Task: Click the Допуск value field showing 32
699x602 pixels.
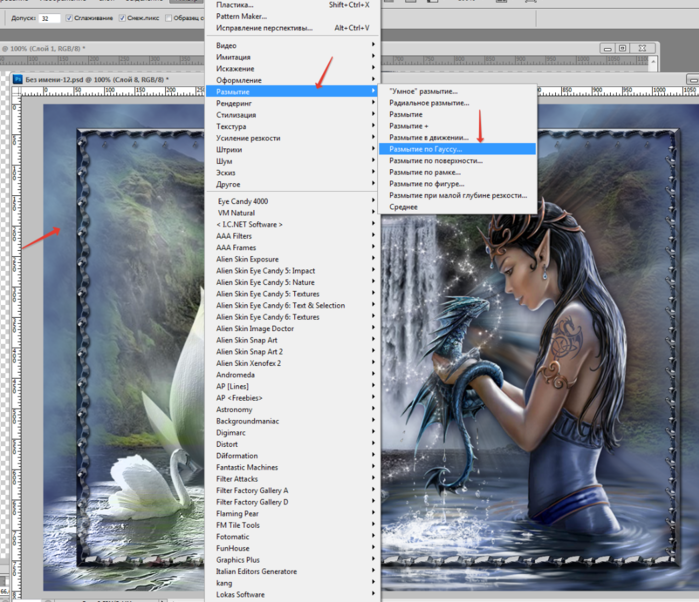Action: pos(49,18)
